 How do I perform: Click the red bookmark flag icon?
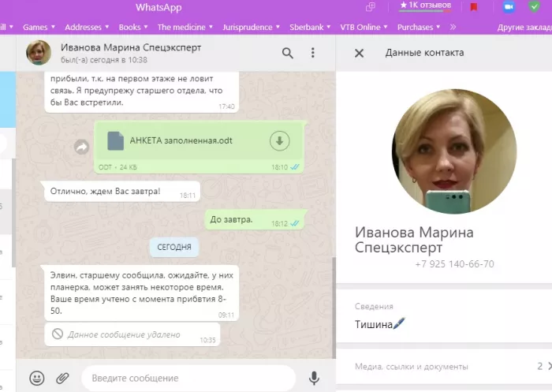474,6
